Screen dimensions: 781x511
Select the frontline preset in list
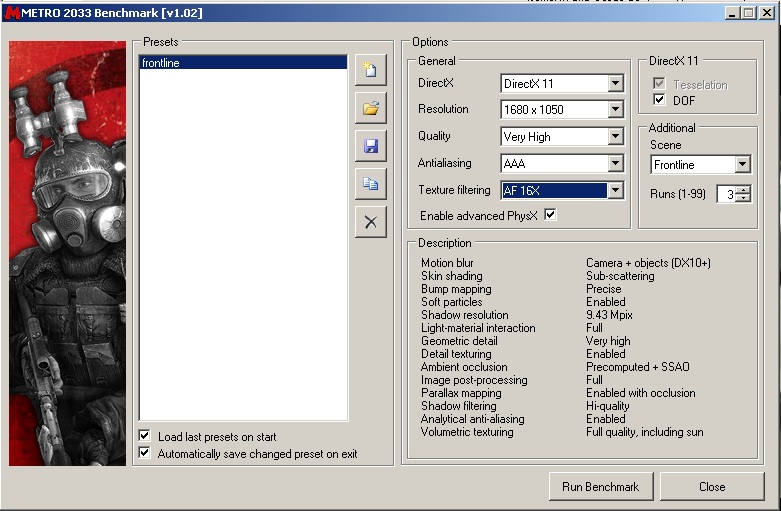tap(242, 63)
